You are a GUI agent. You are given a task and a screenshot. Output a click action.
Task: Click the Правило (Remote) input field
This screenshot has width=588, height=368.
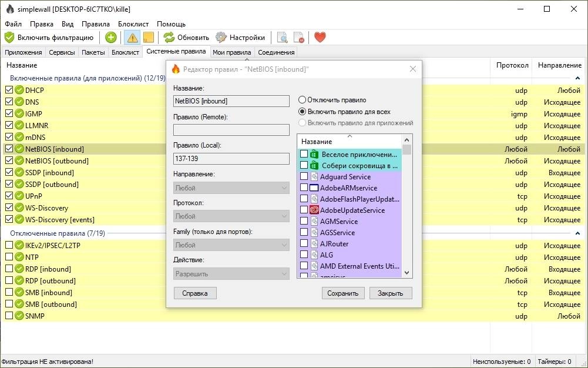(x=231, y=130)
